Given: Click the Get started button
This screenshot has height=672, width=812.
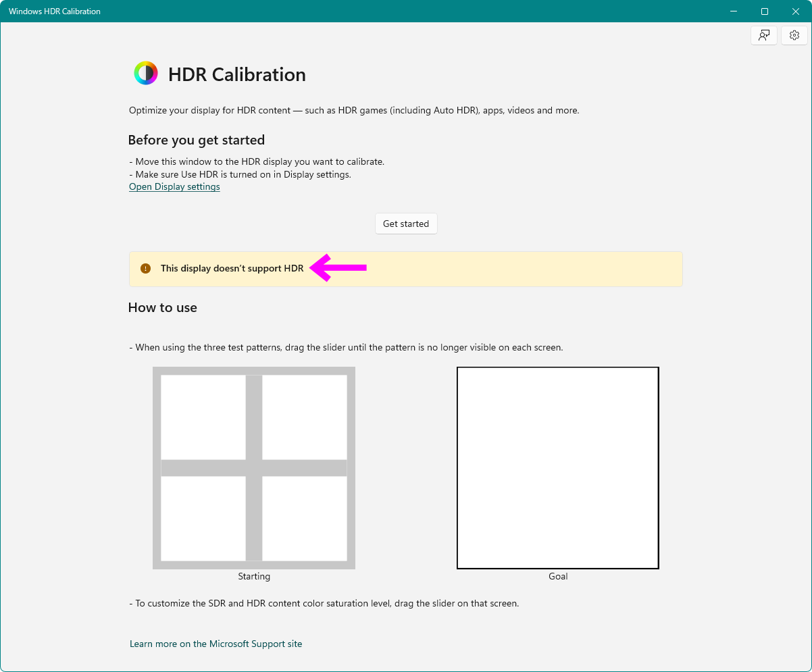Looking at the screenshot, I should (x=406, y=224).
